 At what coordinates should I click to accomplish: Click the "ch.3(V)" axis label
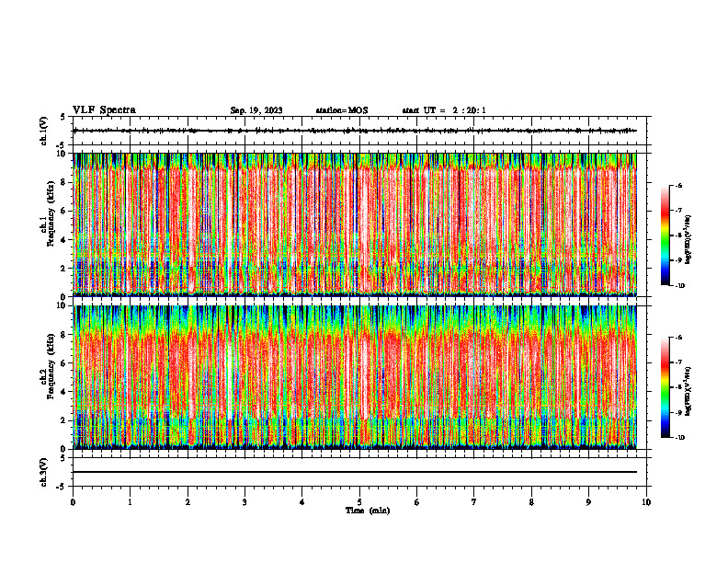click(44, 472)
